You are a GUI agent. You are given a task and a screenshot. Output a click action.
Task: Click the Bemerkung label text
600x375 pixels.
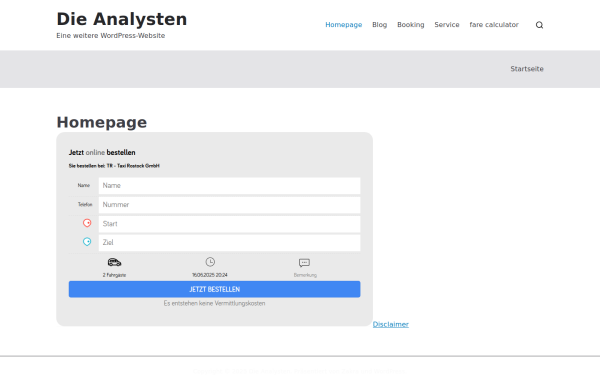click(x=305, y=275)
